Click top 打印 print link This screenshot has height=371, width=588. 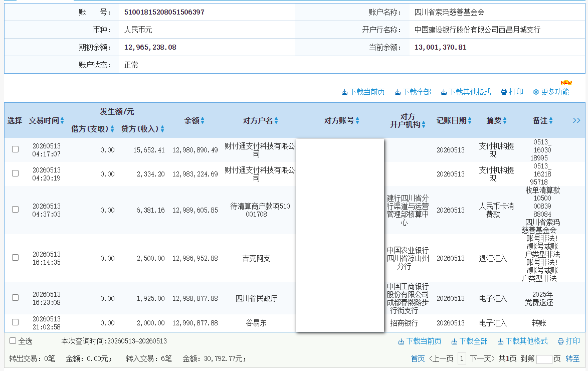512,92
